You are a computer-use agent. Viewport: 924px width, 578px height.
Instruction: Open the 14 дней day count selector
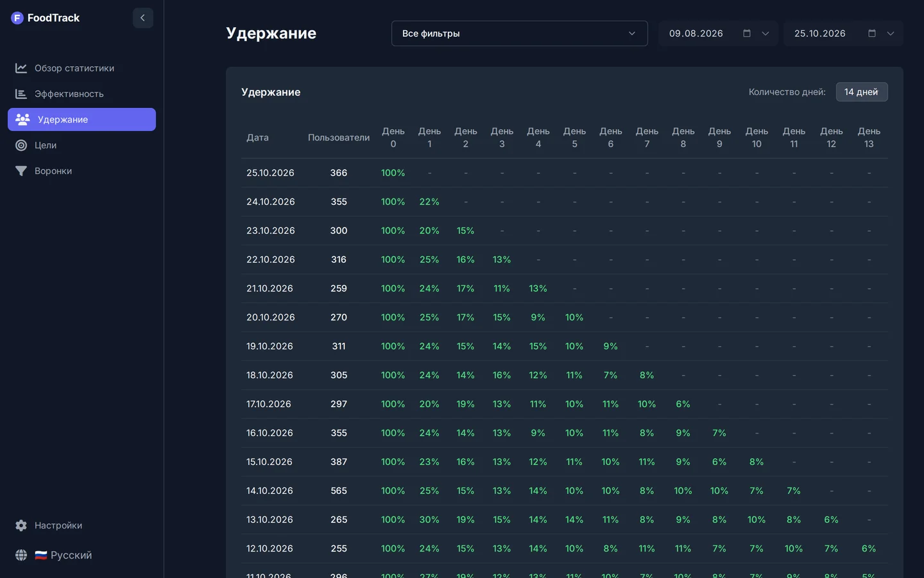tap(862, 92)
